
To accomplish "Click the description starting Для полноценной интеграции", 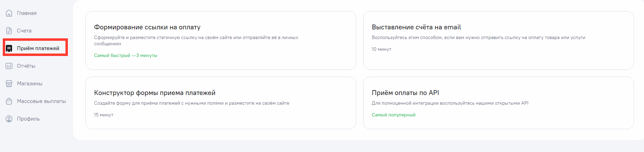I will [450, 103].
